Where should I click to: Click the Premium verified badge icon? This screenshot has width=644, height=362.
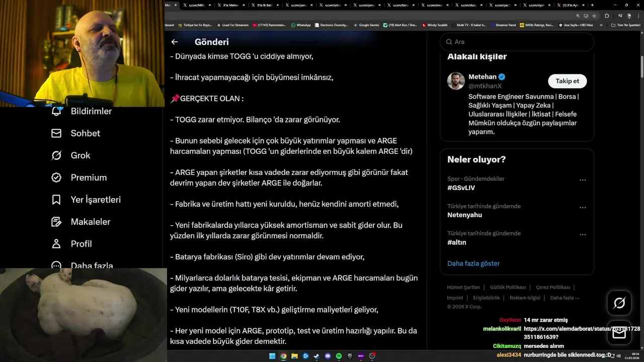[x=56, y=177]
